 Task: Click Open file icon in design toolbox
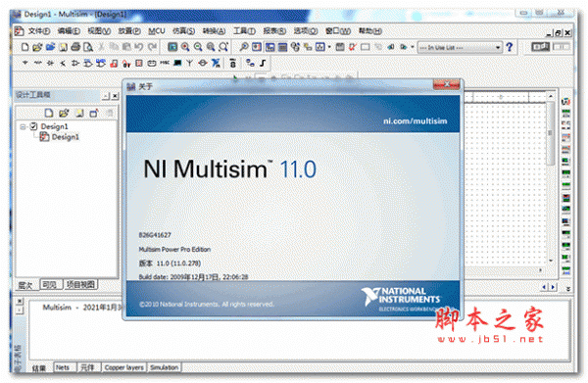[64, 113]
